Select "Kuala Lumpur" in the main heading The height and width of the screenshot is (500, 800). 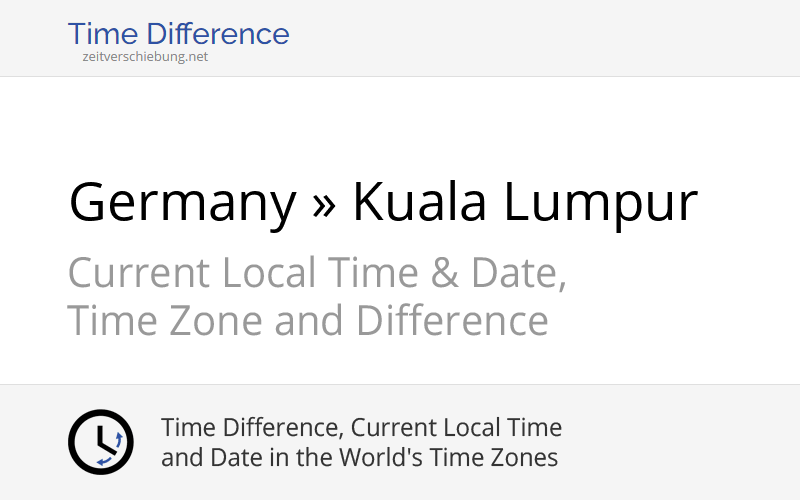point(524,203)
